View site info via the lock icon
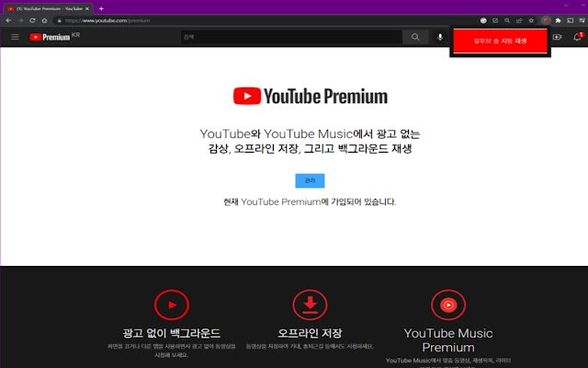This screenshot has width=588, height=368. point(59,20)
